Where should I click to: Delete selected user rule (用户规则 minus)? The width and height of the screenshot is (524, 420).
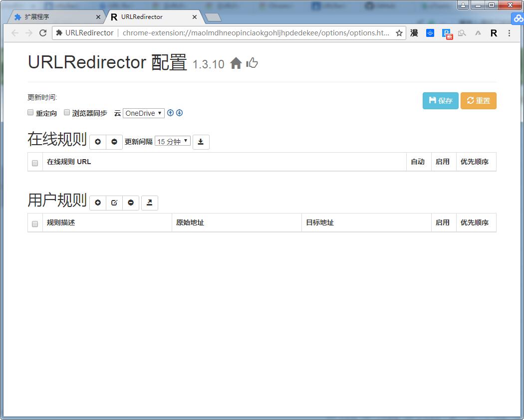pos(131,203)
